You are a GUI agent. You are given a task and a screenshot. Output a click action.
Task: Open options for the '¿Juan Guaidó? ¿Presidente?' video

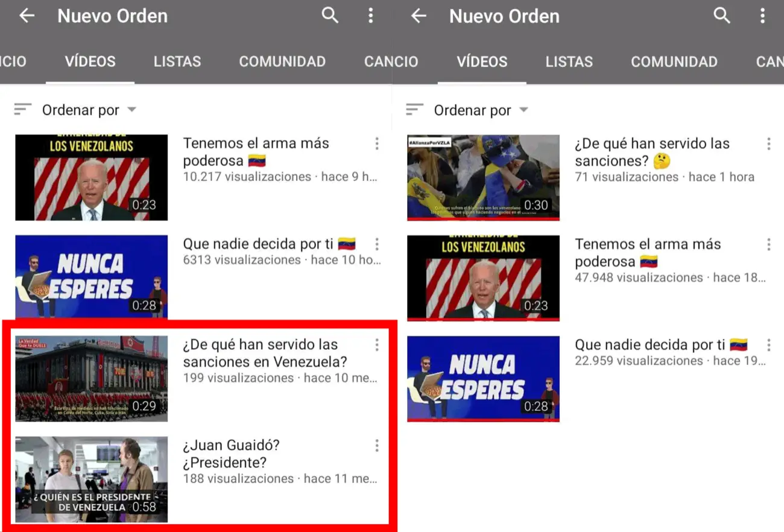click(377, 446)
